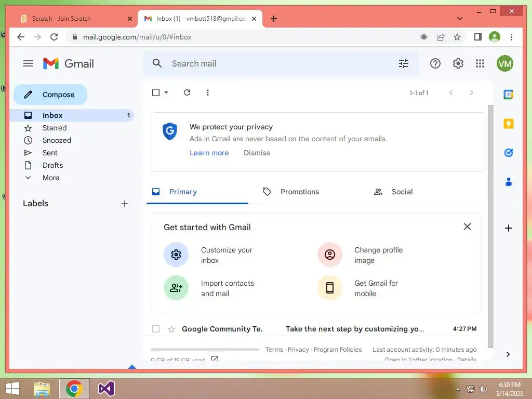Open Chrome three-dot menu

pyautogui.click(x=511, y=37)
